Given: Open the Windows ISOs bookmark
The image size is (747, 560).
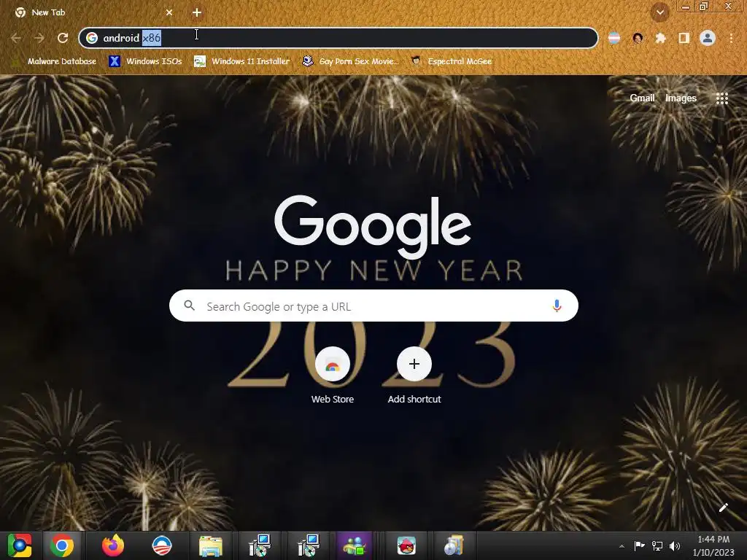Looking at the screenshot, I should pos(145,61).
